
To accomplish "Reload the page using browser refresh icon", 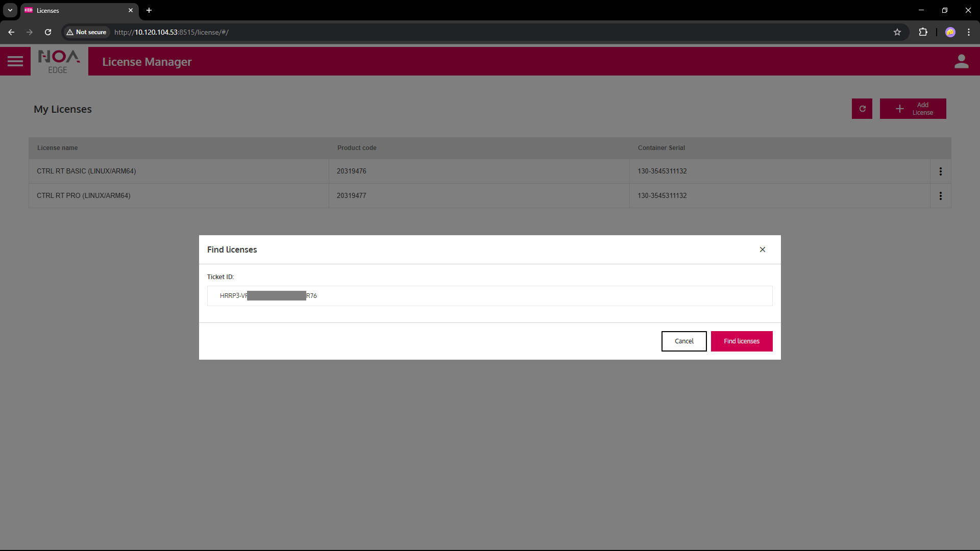I will coord(48,32).
